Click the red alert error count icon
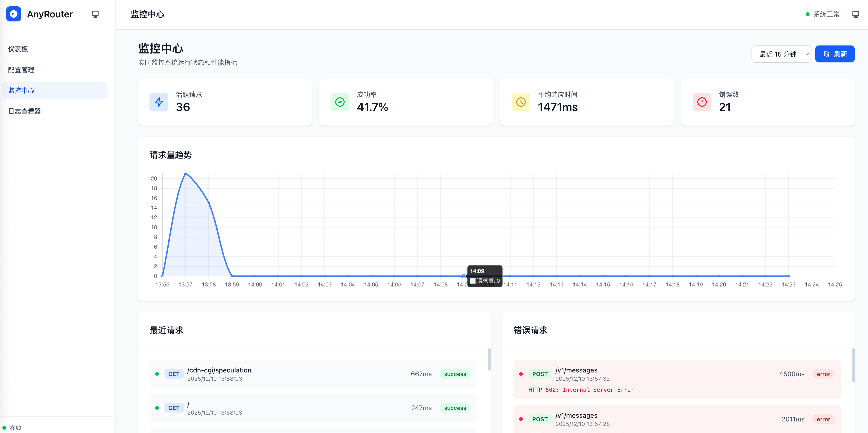Viewport: 868px width, 433px height. tap(702, 102)
